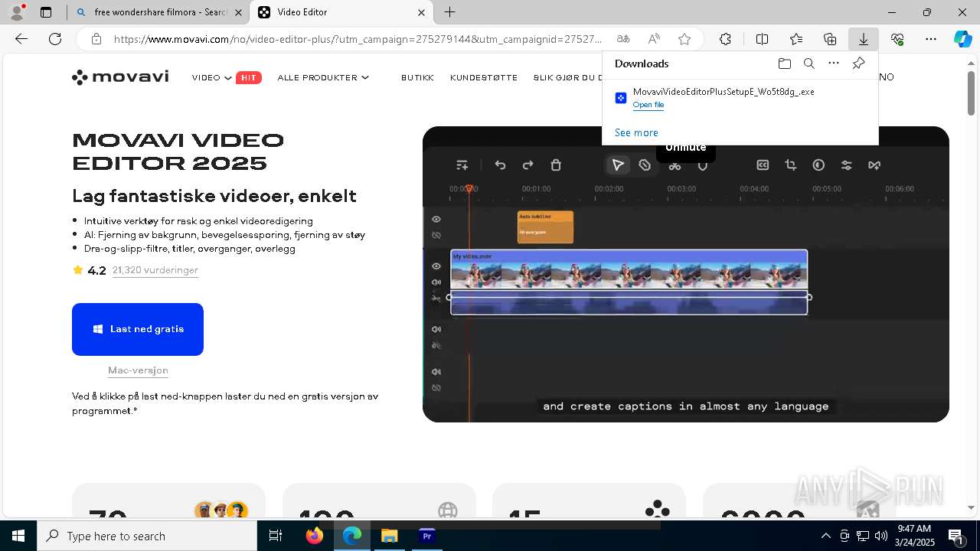The image size is (980, 551).
Task: Toggle subtitle track eye visibility icon
Action: [x=436, y=220]
